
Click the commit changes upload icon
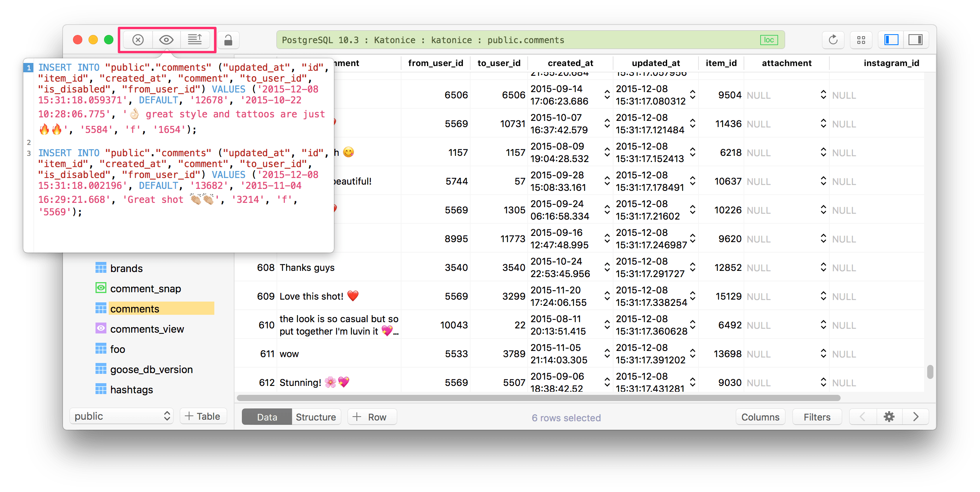pos(195,40)
